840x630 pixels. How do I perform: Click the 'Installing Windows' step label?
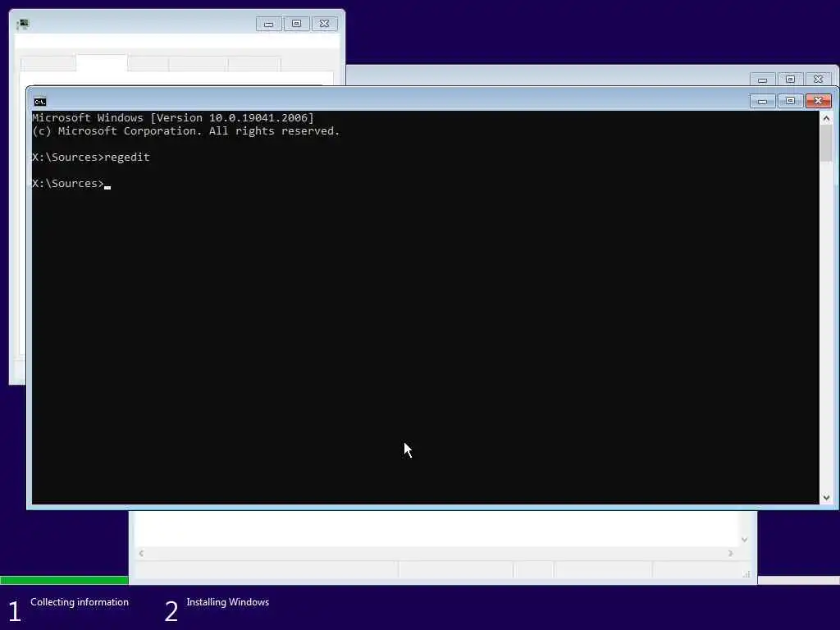[228, 602]
